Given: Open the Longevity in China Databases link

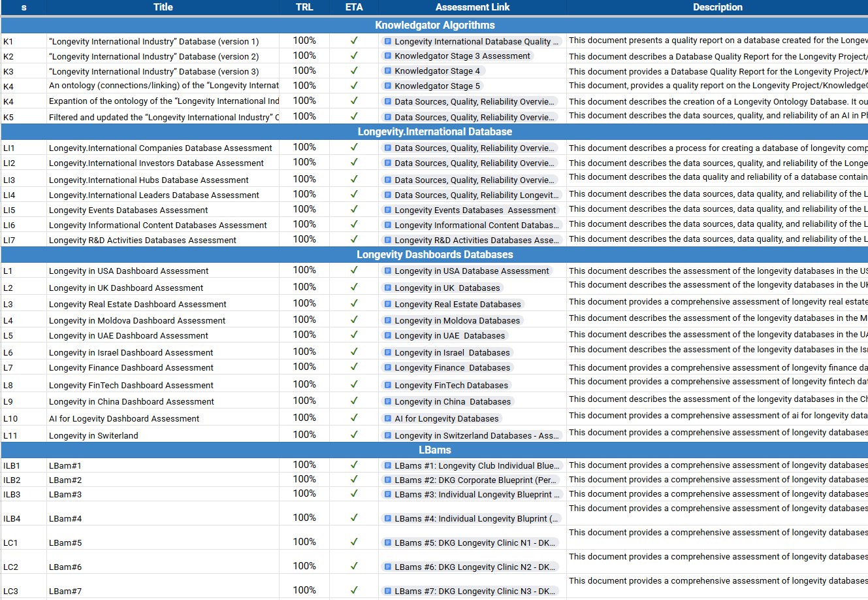Looking at the screenshot, I should click(453, 401).
